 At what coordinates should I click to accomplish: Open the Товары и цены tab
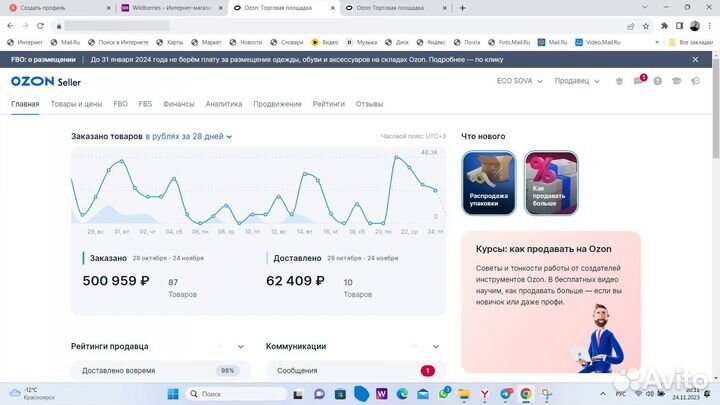pyautogui.click(x=76, y=104)
